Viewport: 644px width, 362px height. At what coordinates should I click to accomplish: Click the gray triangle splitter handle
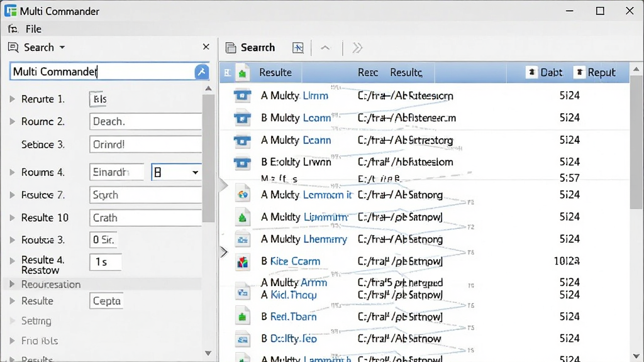pyautogui.click(x=223, y=185)
